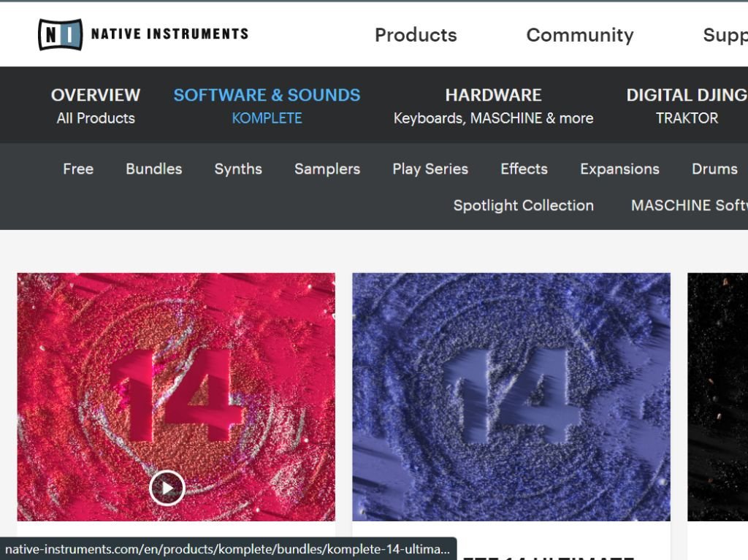Viewport: 748px width, 560px height.
Task: Click the Native Instruments NI logo
Action: pyautogui.click(x=60, y=34)
